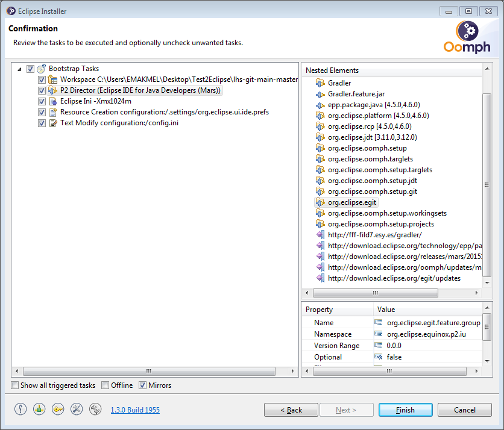The image size is (504, 430).
Task: Click scroll-down arrow of Nested Elements list
Action: pyautogui.click(x=487, y=283)
